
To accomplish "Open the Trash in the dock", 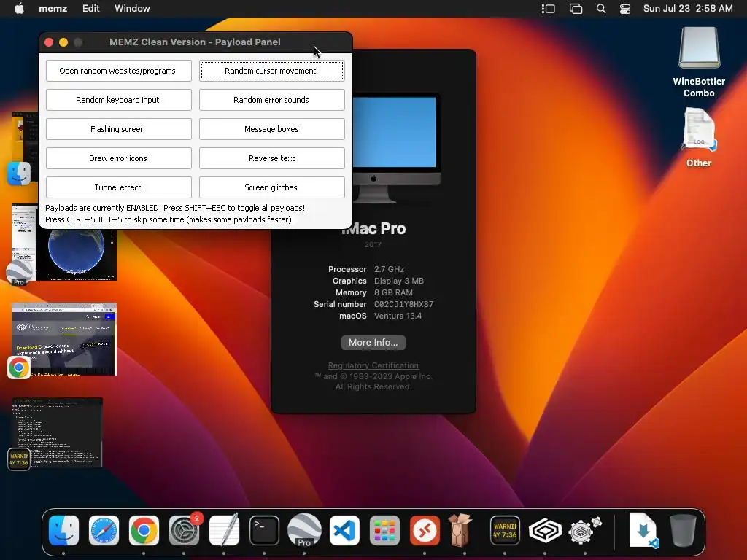I will tap(683, 530).
